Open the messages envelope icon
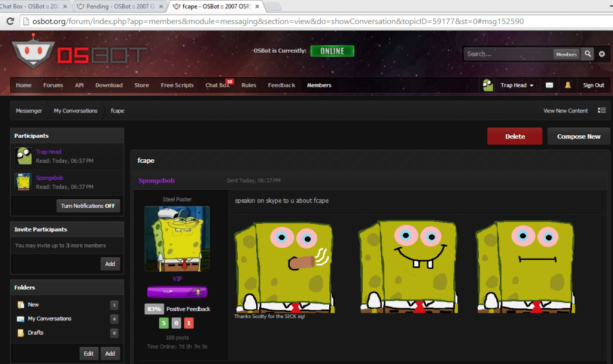The image size is (613, 364). tap(549, 85)
